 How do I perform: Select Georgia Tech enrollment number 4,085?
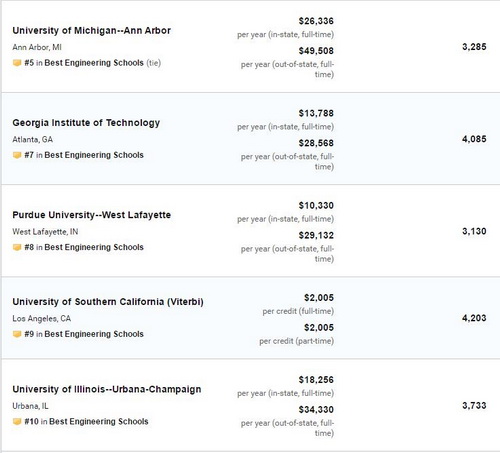[x=474, y=139]
